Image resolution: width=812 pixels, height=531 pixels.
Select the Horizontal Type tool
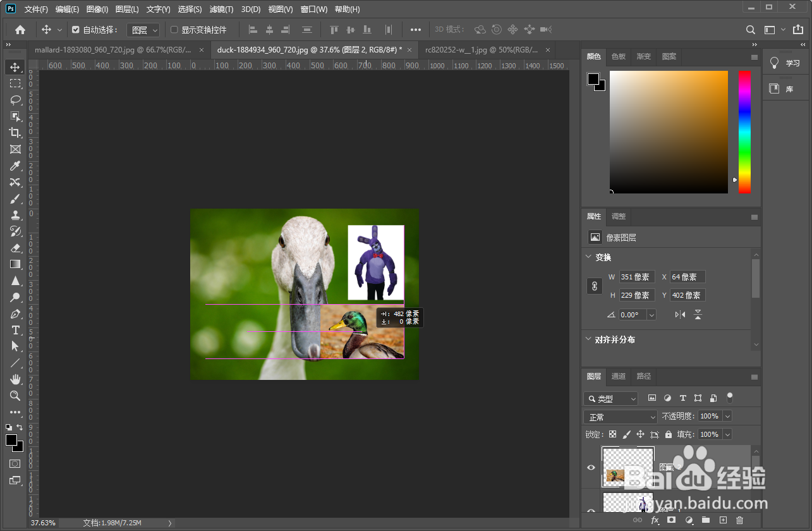[x=15, y=330]
